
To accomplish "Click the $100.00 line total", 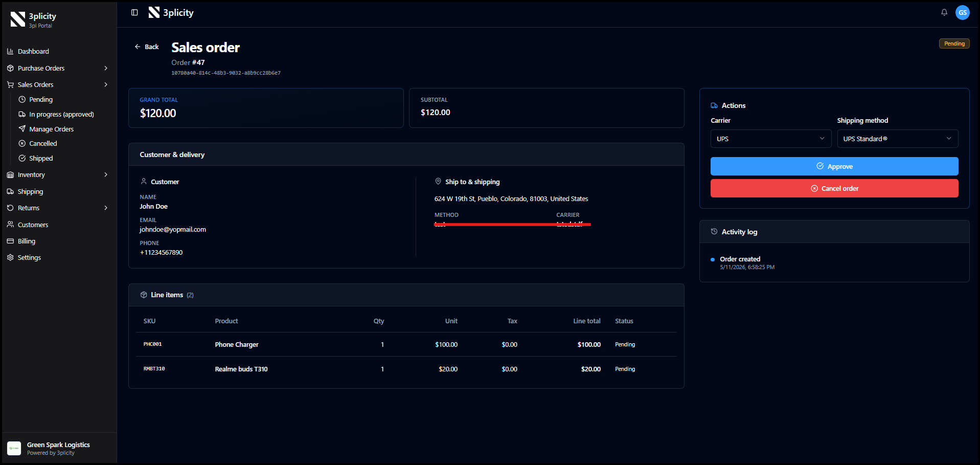I will pyautogui.click(x=589, y=345).
